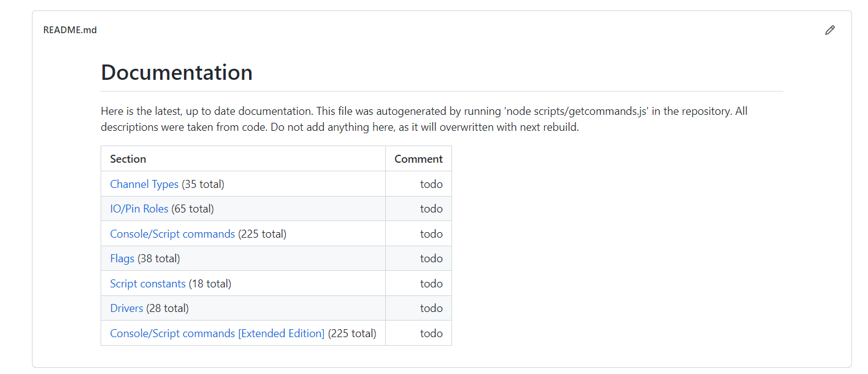Screen dimensions: 868x374
Task: Click the todo cell in the Flags row
Action: (x=418, y=259)
